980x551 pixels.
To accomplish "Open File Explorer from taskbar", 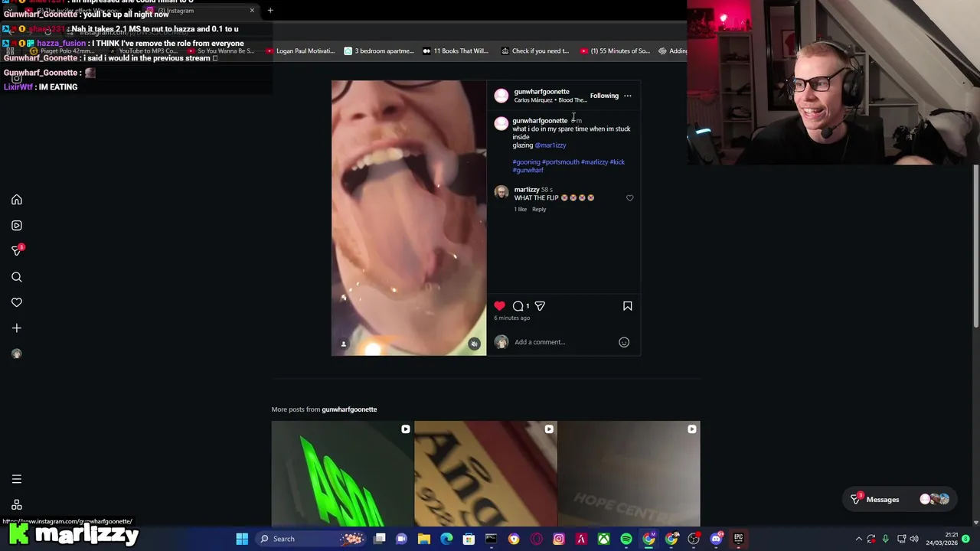I will (x=424, y=539).
